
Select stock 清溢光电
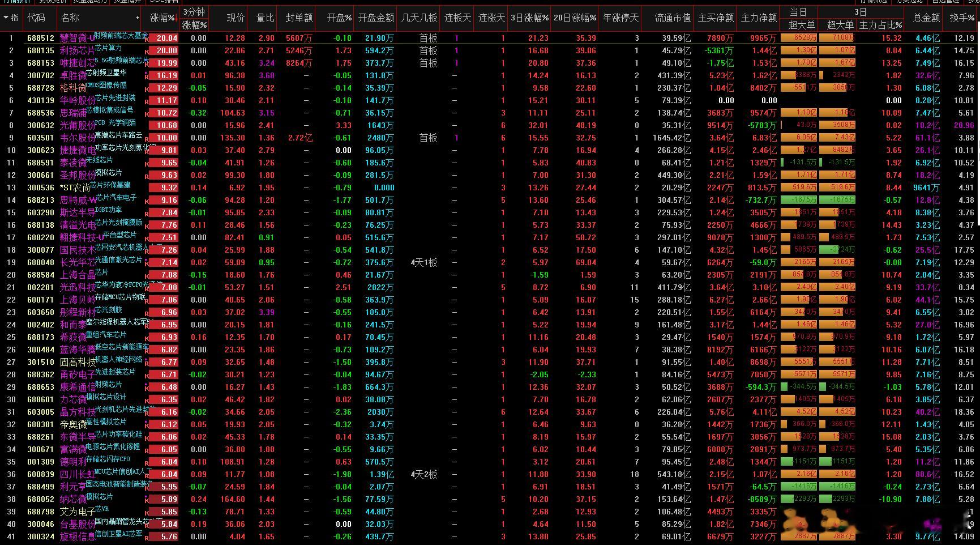(78, 225)
